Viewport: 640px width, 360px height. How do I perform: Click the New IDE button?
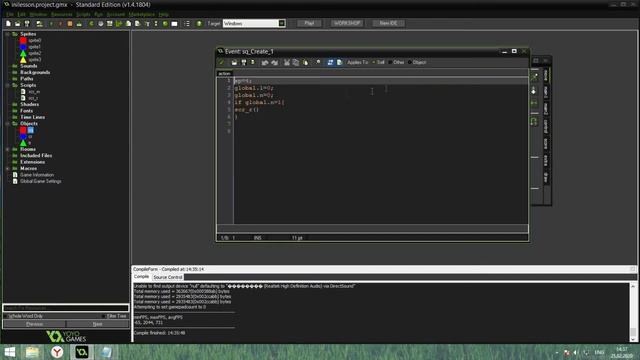388,23
